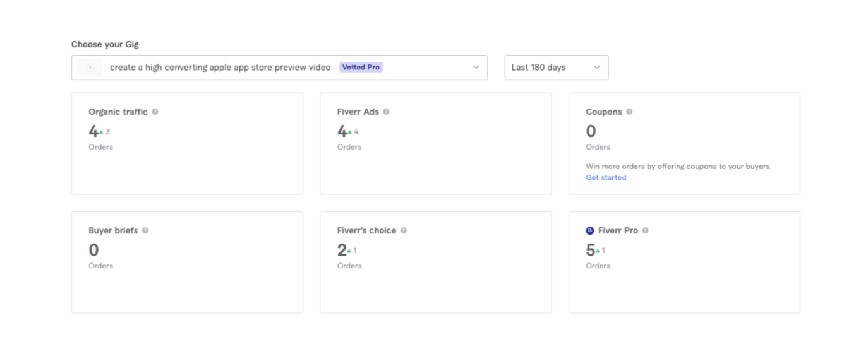Click the Organic traffic green up arrow
This screenshot has height=342, width=868.
click(x=101, y=133)
